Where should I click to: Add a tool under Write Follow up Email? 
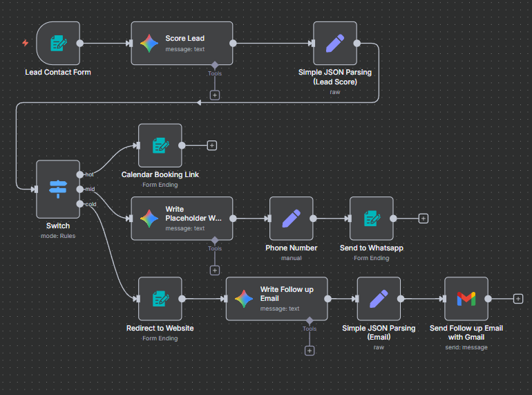click(310, 350)
